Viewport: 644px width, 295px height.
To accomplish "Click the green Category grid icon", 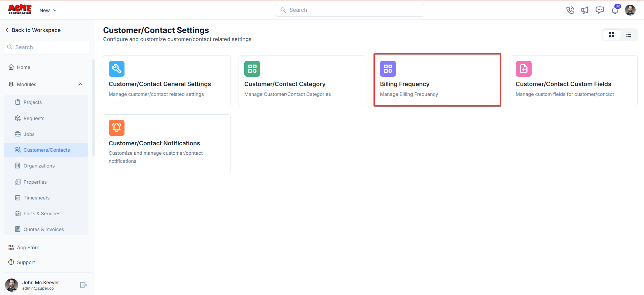I will 252,69.
